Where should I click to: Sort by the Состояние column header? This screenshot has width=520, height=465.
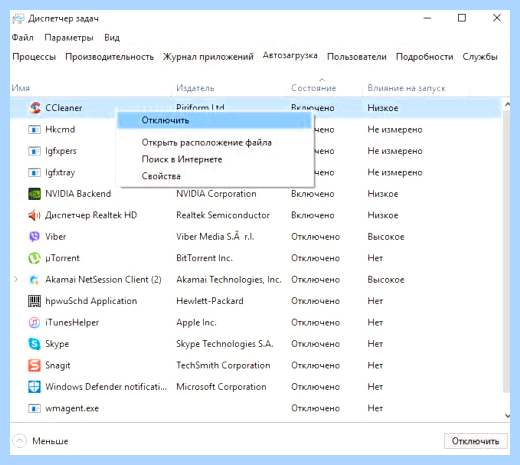tap(313, 88)
